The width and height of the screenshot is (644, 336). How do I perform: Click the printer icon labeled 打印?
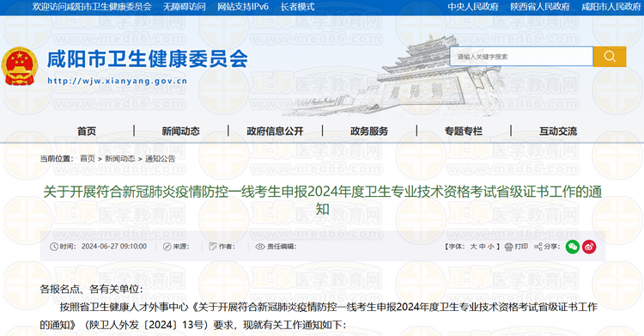[509, 247]
